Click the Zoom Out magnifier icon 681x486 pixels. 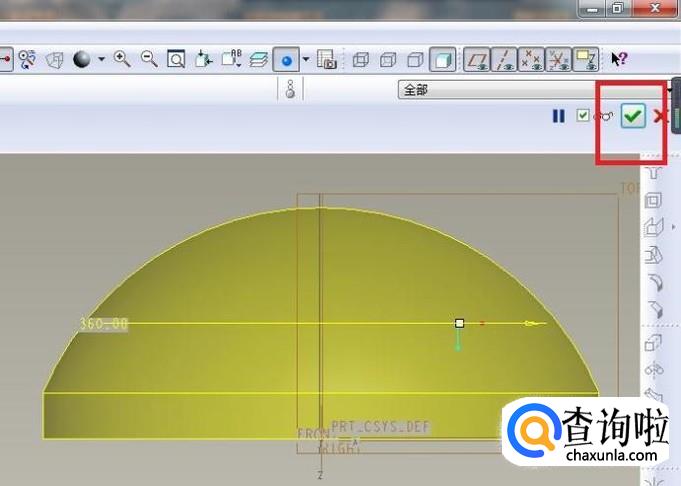tap(149, 59)
